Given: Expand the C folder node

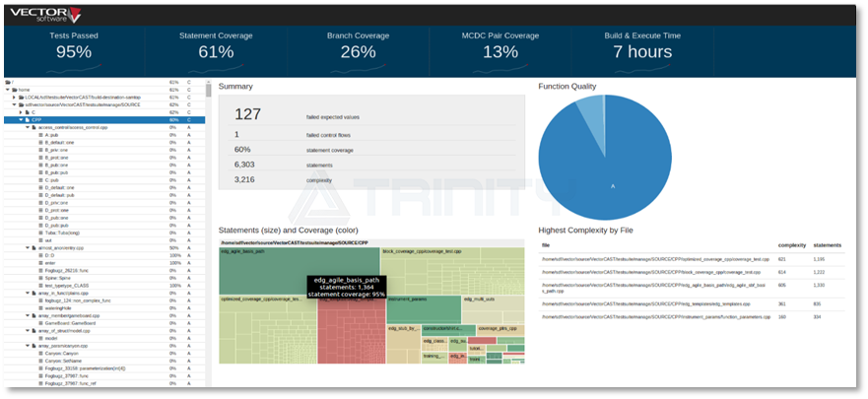Looking at the screenshot, I should click(x=21, y=112).
